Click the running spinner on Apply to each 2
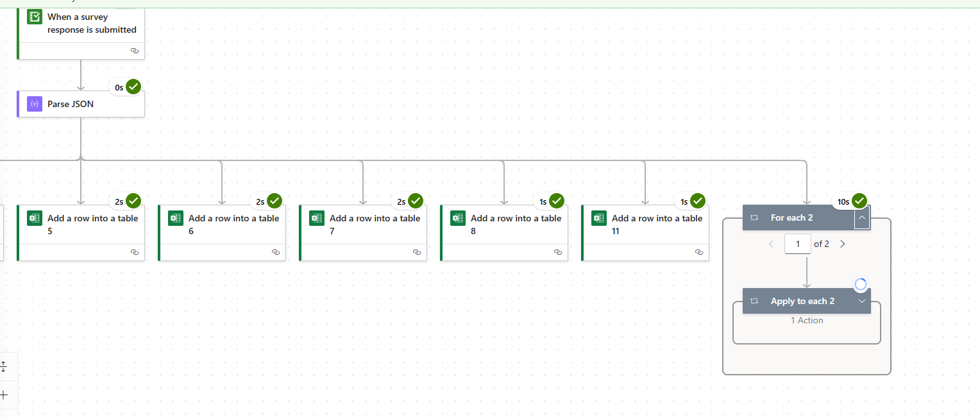The image size is (980, 417). (x=861, y=284)
